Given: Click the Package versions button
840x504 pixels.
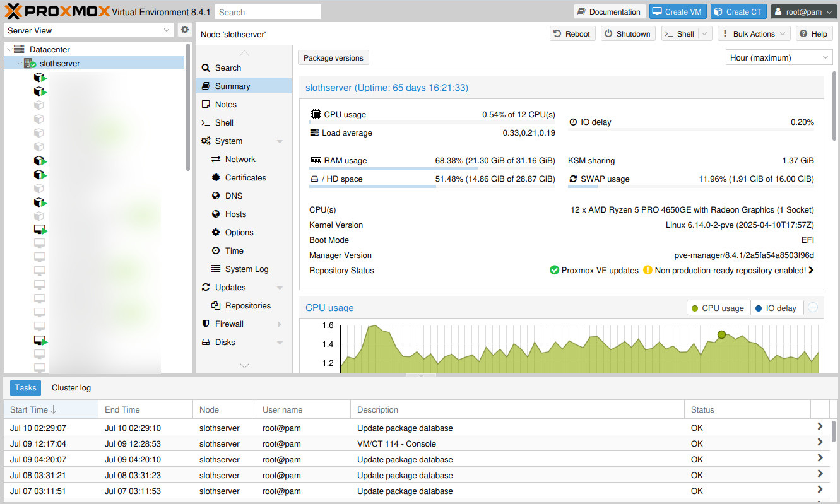Looking at the screenshot, I should pyautogui.click(x=333, y=57).
